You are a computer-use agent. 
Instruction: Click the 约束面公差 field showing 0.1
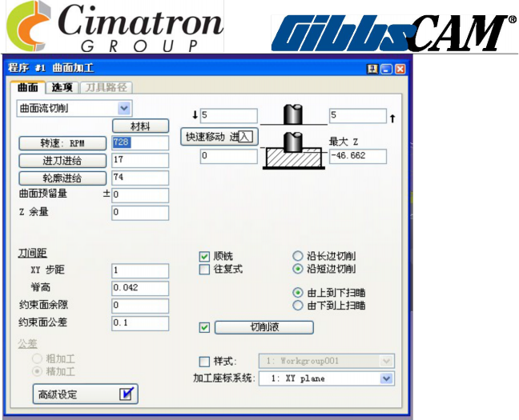pos(140,323)
